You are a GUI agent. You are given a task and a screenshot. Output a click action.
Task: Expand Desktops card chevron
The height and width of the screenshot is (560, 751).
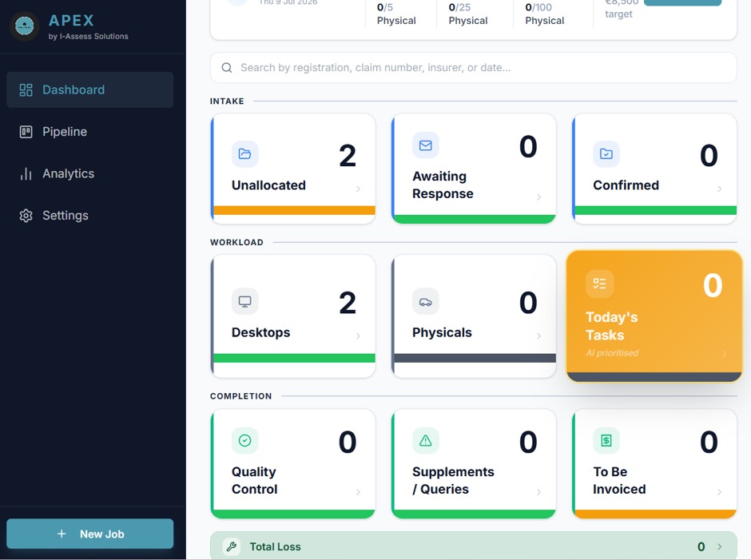tap(358, 336)
